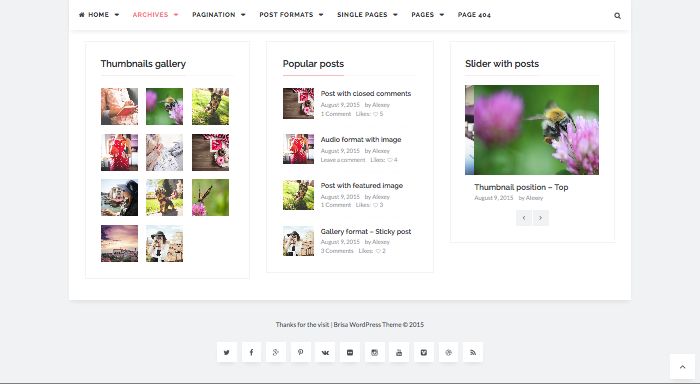Open 'Audio format with image' title link
700x384 pixels.
tap(361, 139)
